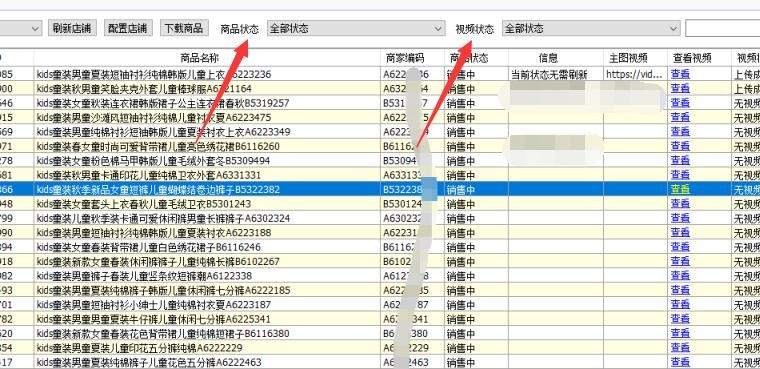Open 查看 link for product B5319257
Screen dimensions: 760x369
pyautogui.click(x=680, y=103)
